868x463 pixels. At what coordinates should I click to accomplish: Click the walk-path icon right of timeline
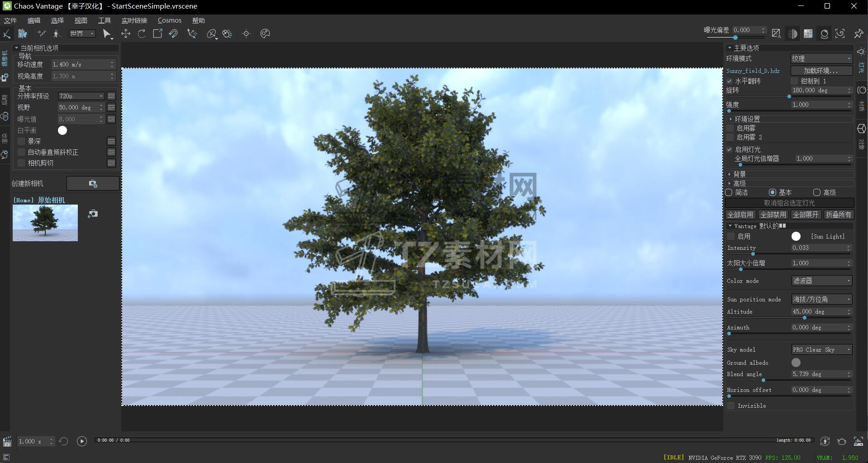825,441
